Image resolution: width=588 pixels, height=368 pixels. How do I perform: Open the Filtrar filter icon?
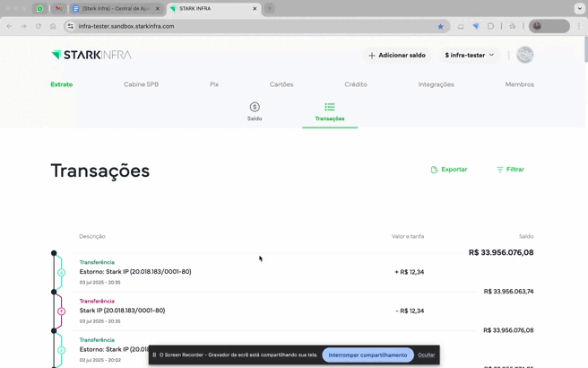(500, 170)
